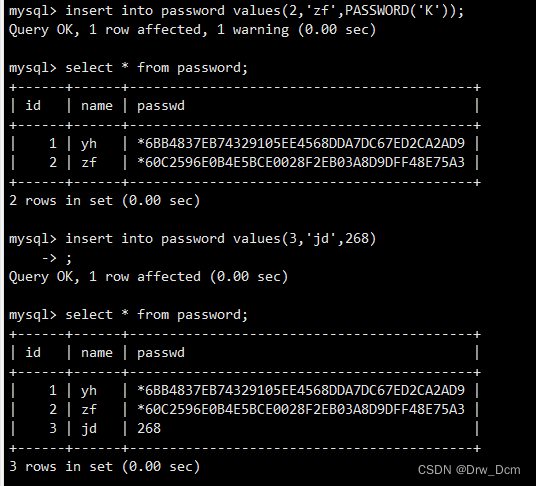Click the 'name' column header in first table
The image size is (536, 486).
click(x=97, y=106)
